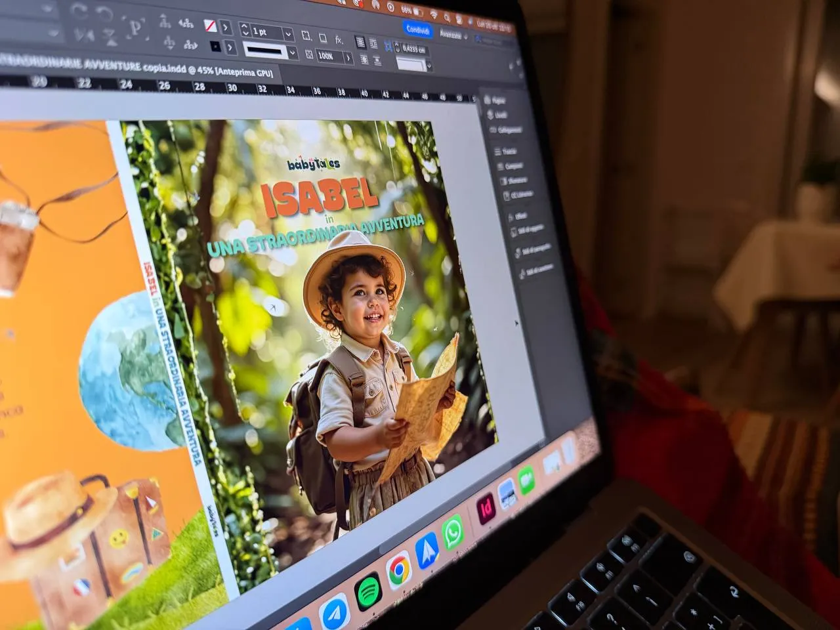
Task: Open the fill color options arrow
Action: [226, 28]
